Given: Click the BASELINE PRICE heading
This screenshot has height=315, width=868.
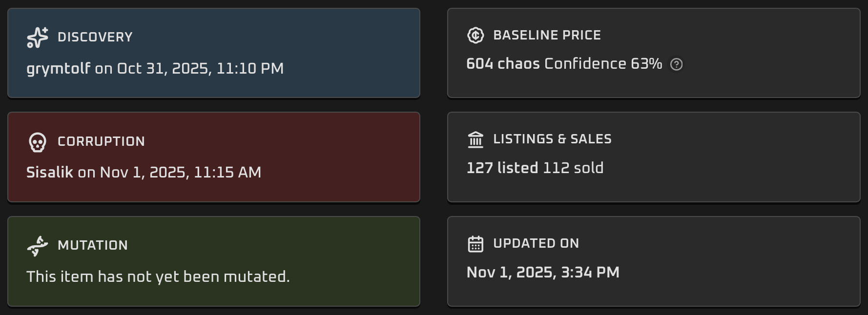Looking at the screenshot, I should coord(547,36).
